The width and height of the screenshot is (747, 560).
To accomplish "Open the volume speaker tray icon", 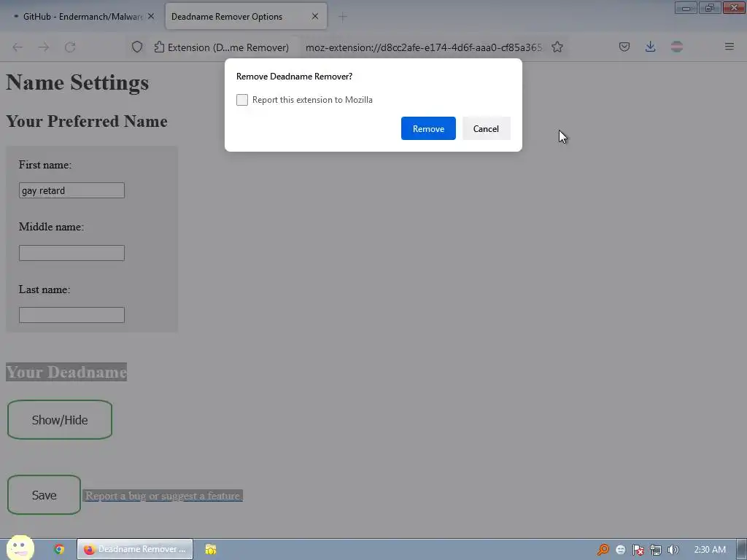I will 673,550.
